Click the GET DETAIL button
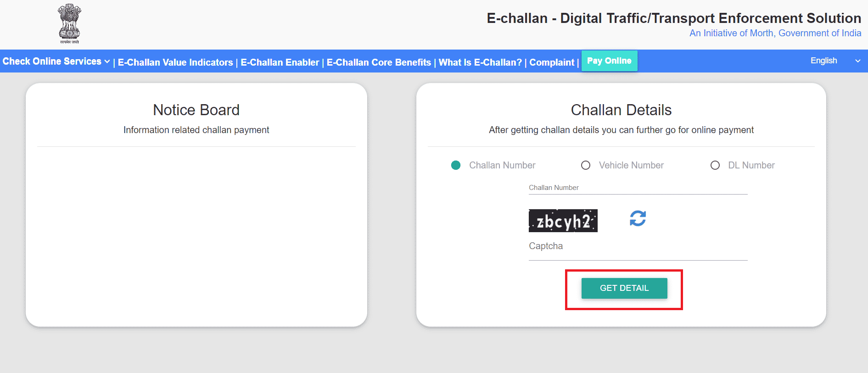 tap(624, 288)
